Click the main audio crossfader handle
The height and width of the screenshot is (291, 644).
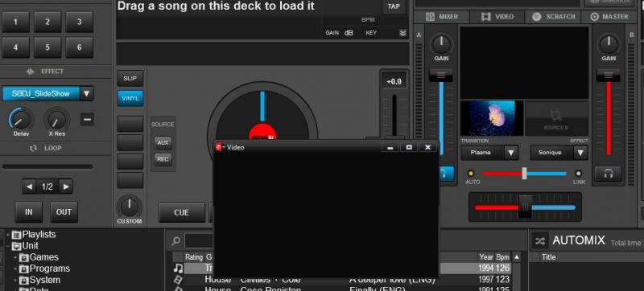[525, 207]
